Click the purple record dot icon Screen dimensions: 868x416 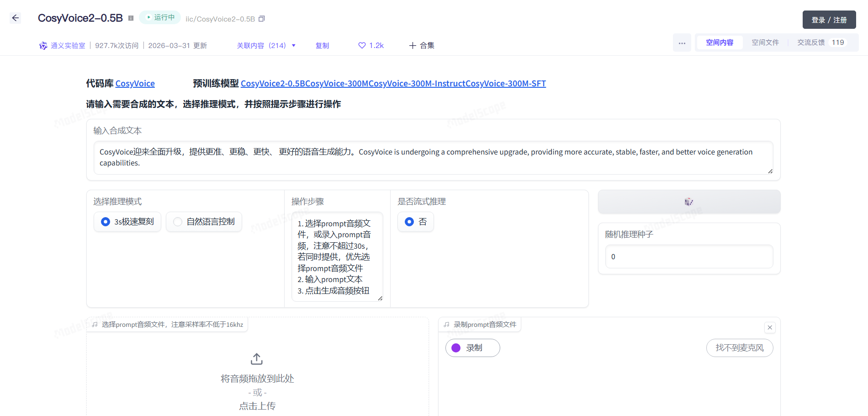456,348
